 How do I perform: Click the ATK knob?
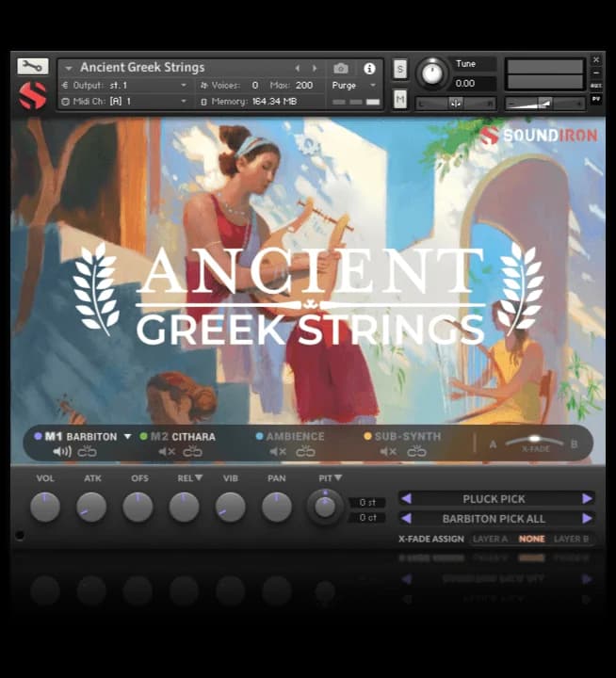[91, 507]
